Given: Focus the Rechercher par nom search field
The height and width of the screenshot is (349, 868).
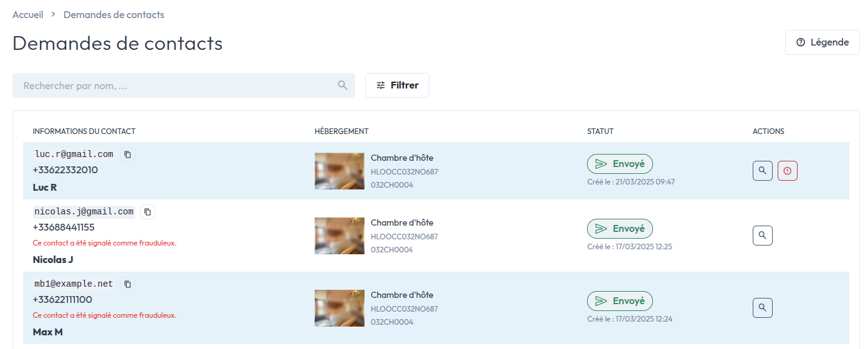Looking at the screenshot, I should pyautogui.click(x=184, y=85).
